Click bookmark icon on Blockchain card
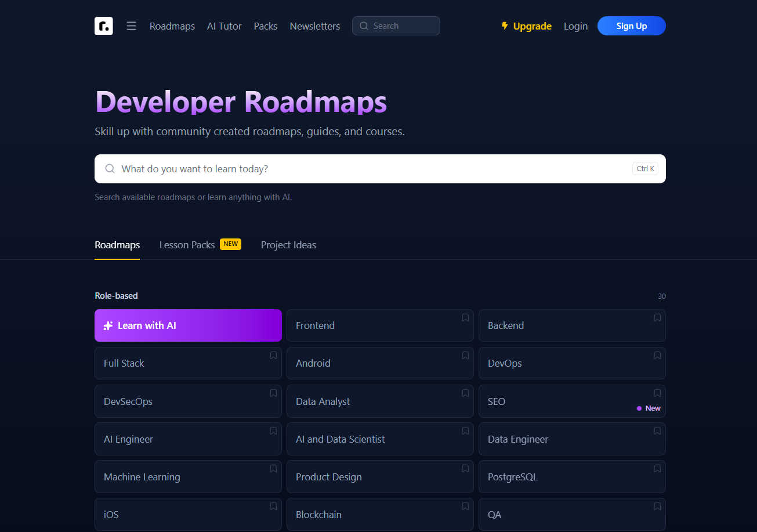Screen dimensions: 757x532 (465, 506)
